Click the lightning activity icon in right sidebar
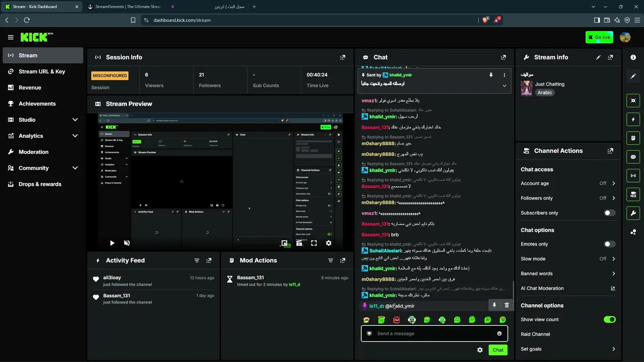The height and width of the screenshot is (362, 644). [633, 119]
